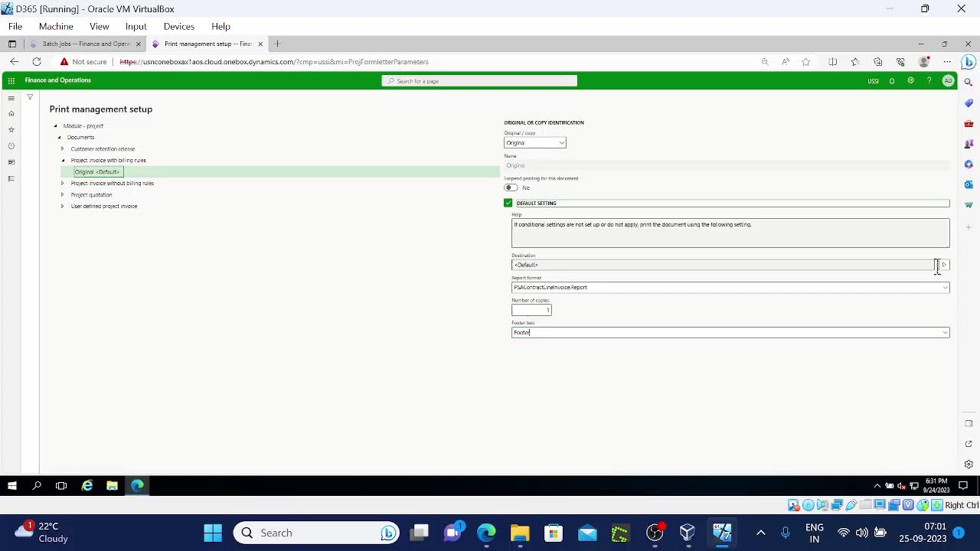Screen dimensions: 980x551
Task: Open Edge sidebar Outlook icon
Action: tap(969, 184)
